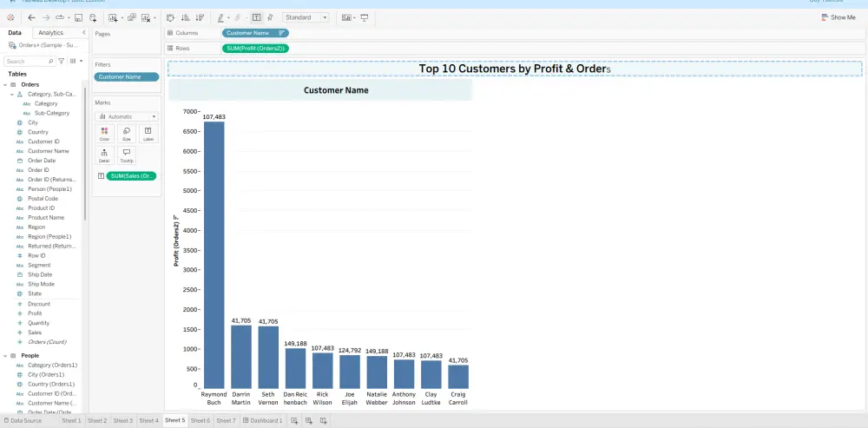Screen dimensions: 868x428
Task: Click New Worksheet icon in bottom tab bar
Action: click(x=294, y=421)
